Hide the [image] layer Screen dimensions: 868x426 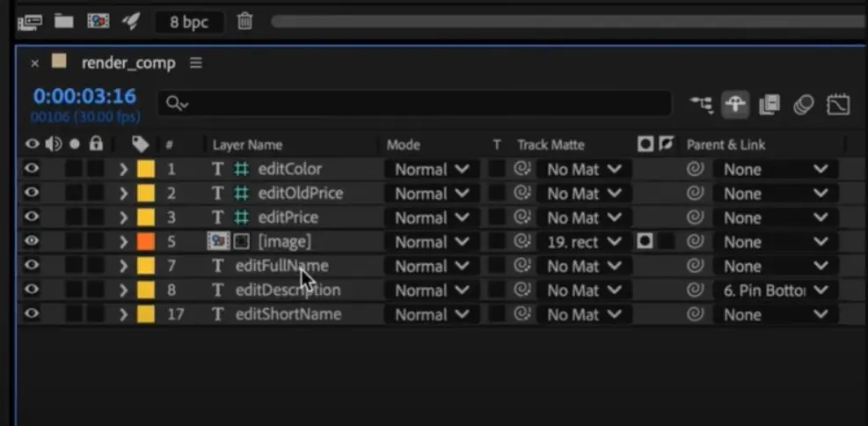pos(32,241)
